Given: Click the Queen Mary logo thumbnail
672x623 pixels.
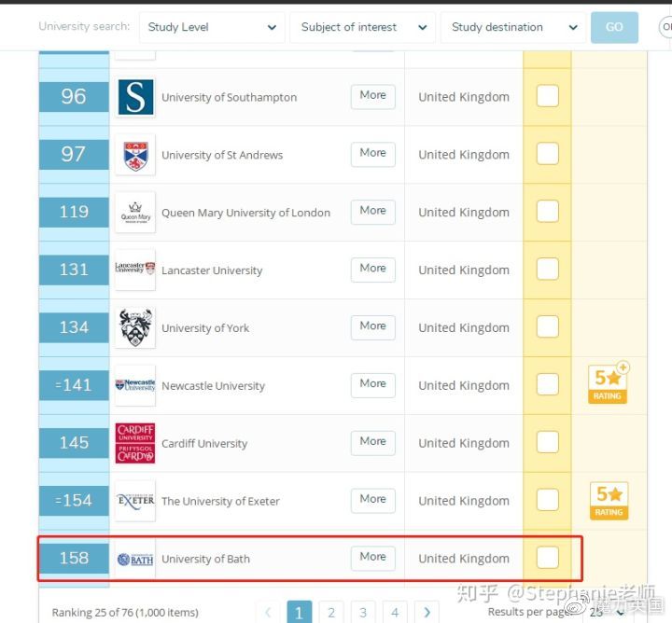Looking at the screenshot, I should click(x=135, y=213).
